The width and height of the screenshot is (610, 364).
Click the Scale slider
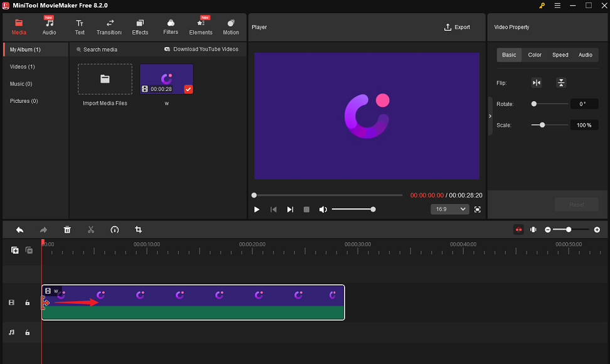click(x=550, y=125)
